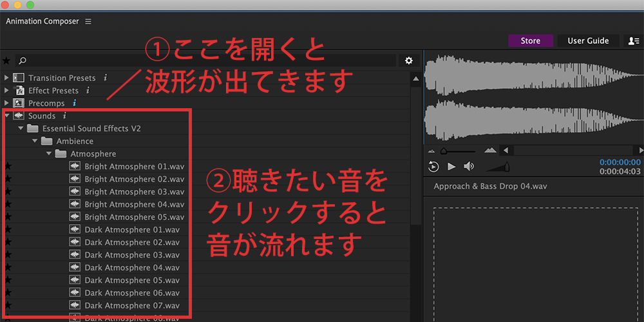
Task: Favorite Bright Atmosphere 03.wav with its star
Action: click(7, 192)
